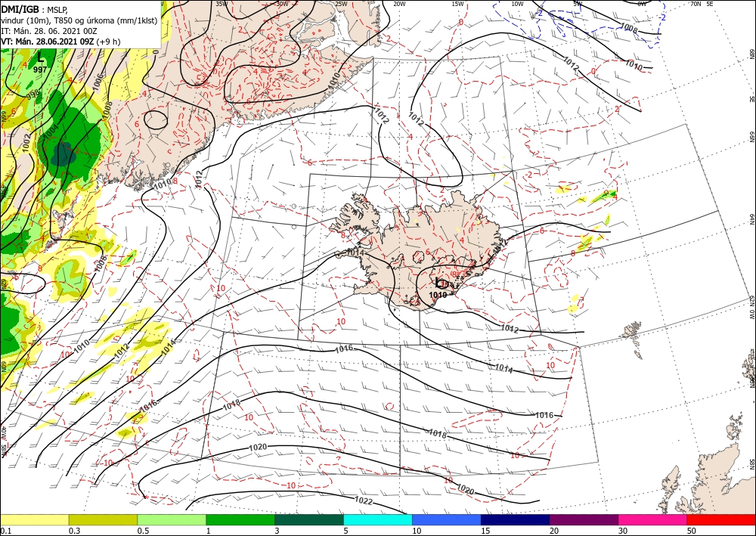Click the 'VT: Mán. 28.06.2021 09Z (+9 h)' line
The height and width of the screenshot is (536, 756).
coord(60,42)
